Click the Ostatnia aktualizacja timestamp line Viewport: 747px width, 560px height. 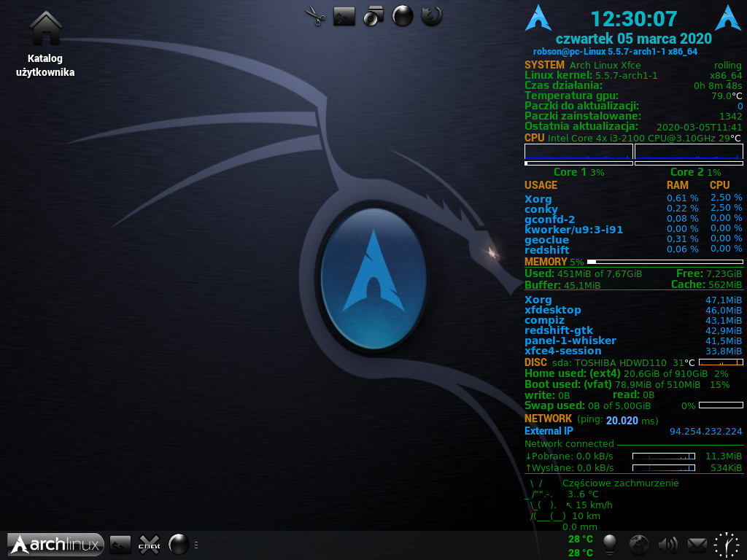point(633,127)
